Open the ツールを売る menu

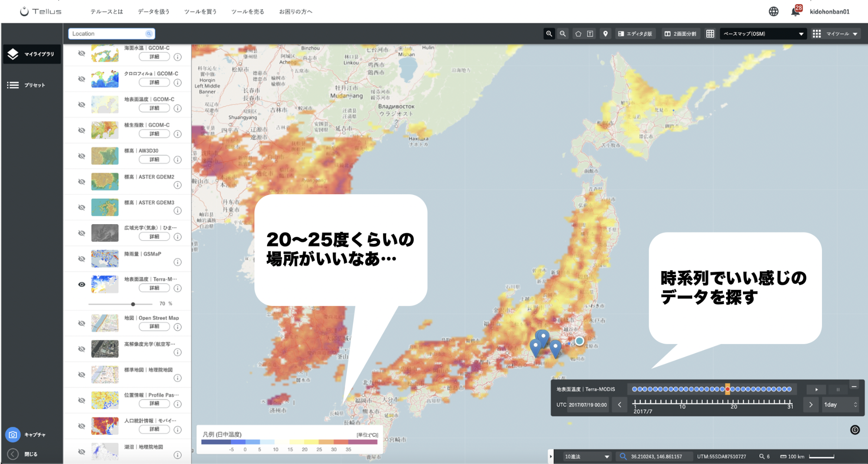coord(248,12)
